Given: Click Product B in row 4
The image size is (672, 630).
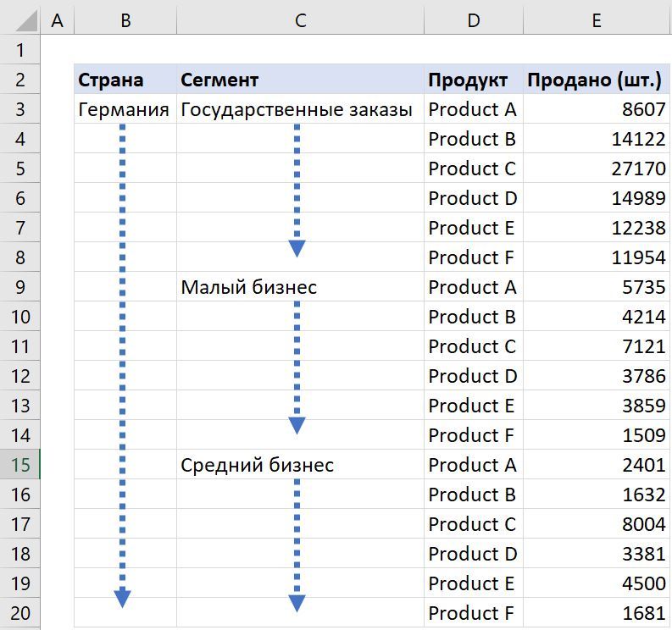Looking at the screenshot, I should tap(474, 139).
